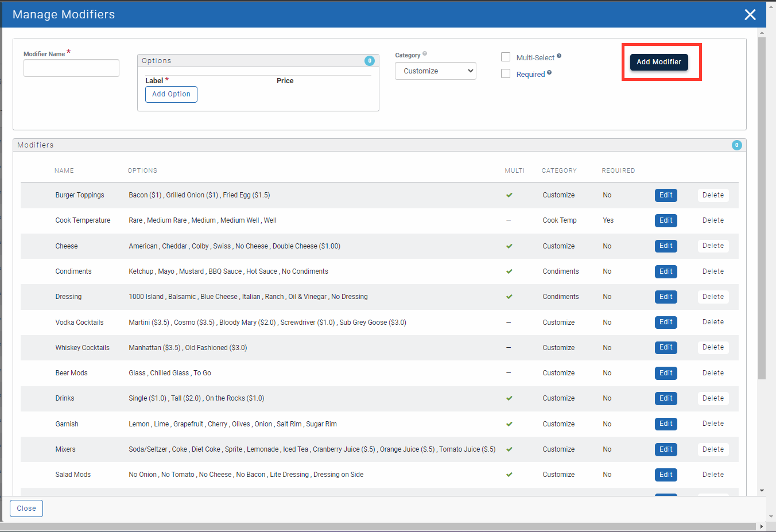Delete the Cook Temperature modifier
This screenshot has width=776, height=532.
pos(713,220)
